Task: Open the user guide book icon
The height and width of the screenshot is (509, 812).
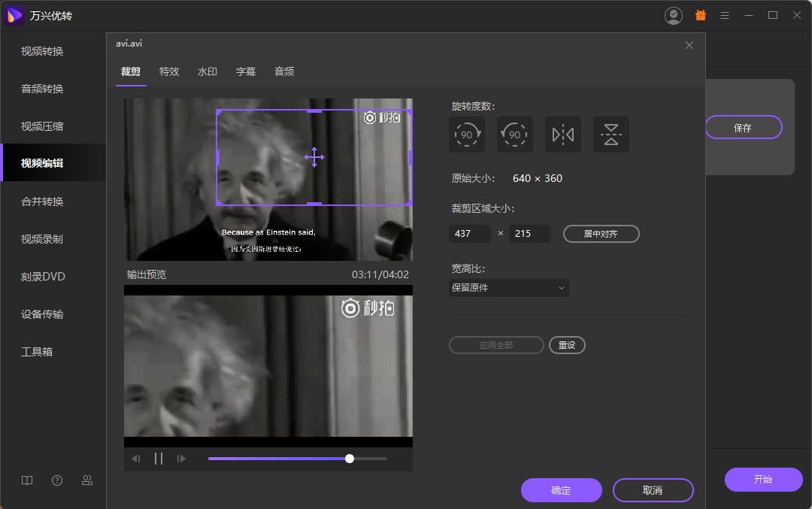Action: 27,480
